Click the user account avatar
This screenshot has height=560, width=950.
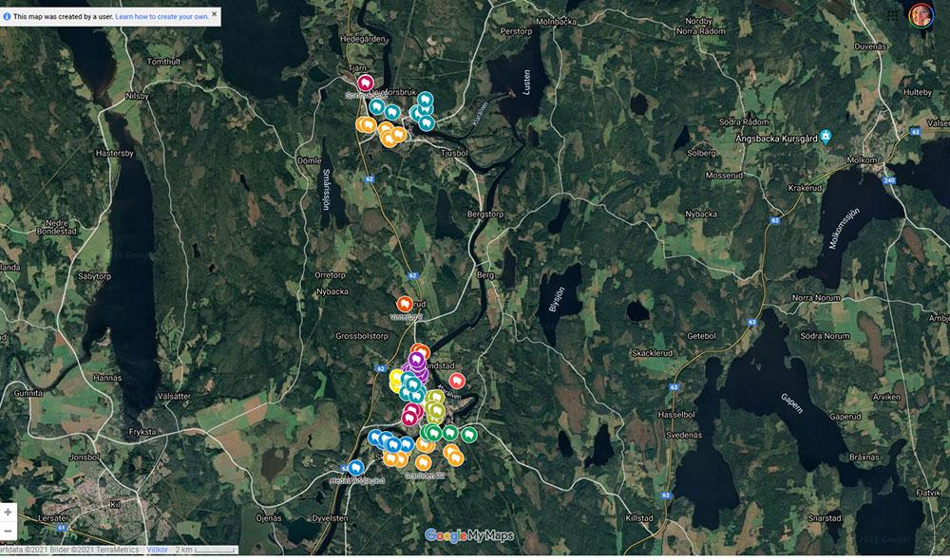[921, 15]
